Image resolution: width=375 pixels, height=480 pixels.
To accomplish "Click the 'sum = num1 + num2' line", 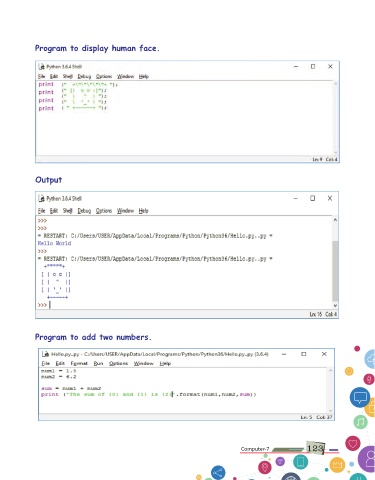I will click(71, 388).
